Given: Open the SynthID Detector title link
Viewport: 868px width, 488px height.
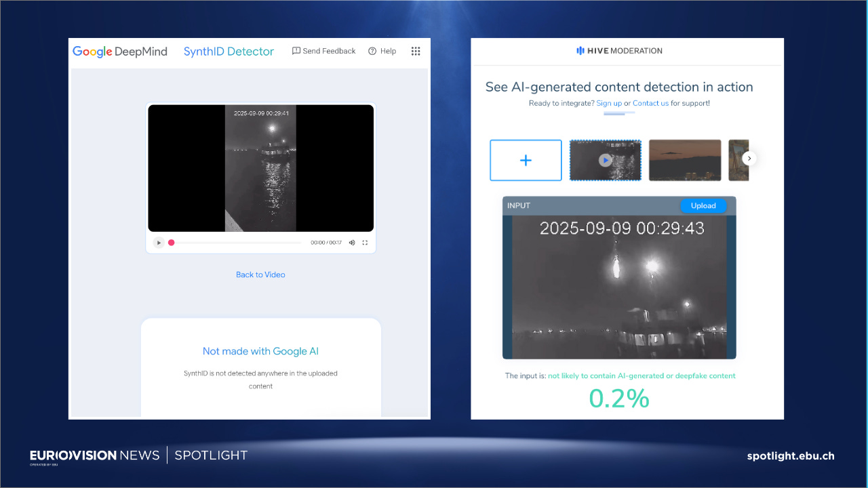Looking at the screenshot, I should (x=229, y=52).
